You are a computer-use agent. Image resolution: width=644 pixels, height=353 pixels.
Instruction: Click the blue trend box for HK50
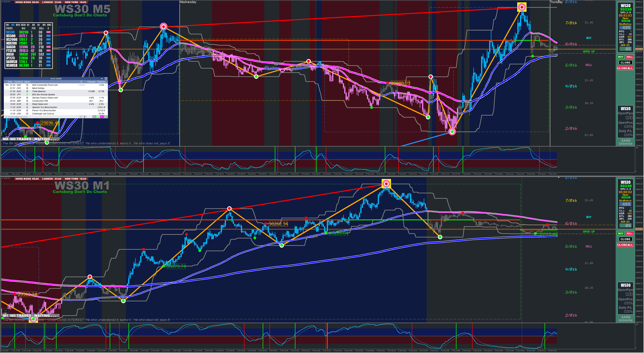(48, 54)
